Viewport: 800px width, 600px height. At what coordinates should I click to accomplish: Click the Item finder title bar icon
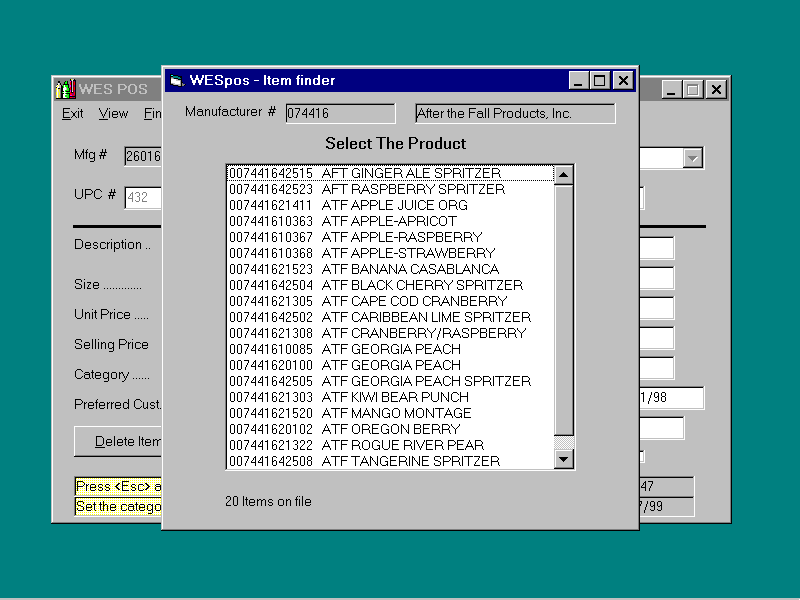tap(177, 81)
